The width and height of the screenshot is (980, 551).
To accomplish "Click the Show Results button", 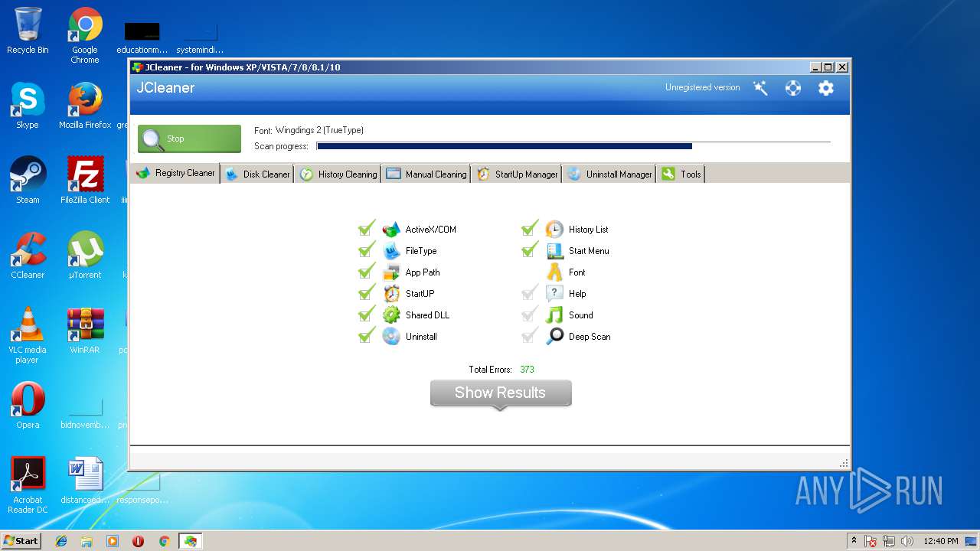I will pos(501,393).
